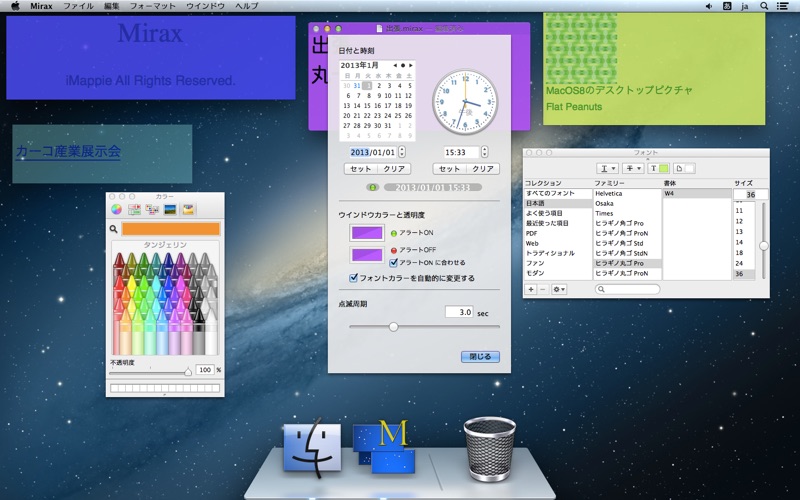Click the analog clock face
The image size is (800, 500).
(465, 102)
